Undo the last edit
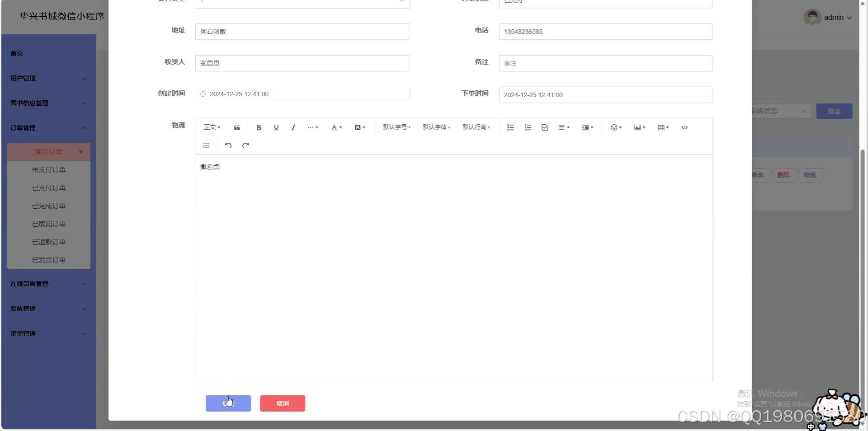Viewport: 868px width, 431px height. [228, 145]
